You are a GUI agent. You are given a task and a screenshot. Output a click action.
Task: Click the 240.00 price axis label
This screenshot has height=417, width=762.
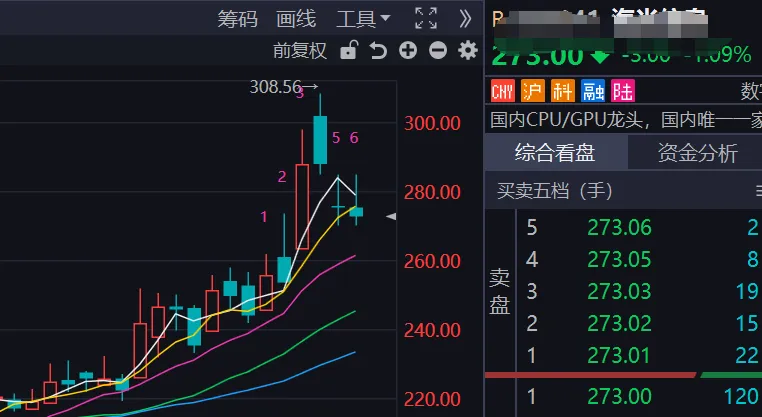[x=432, y=330]
